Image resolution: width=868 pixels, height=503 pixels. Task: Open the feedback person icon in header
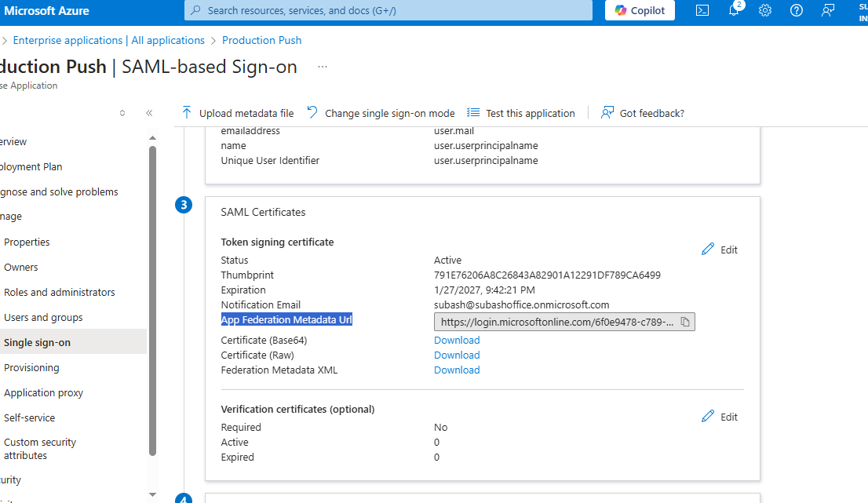[828, 10]
